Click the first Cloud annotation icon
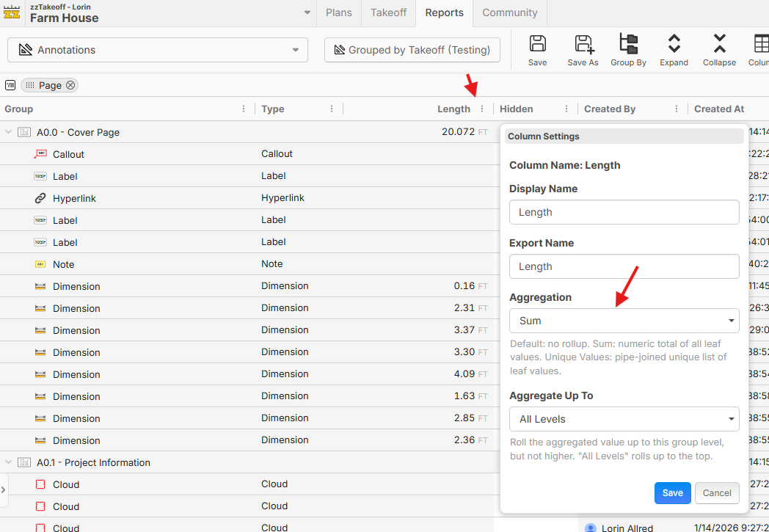Image resolution: width=769 pixels, height=532 pixels. pos(40,484)
